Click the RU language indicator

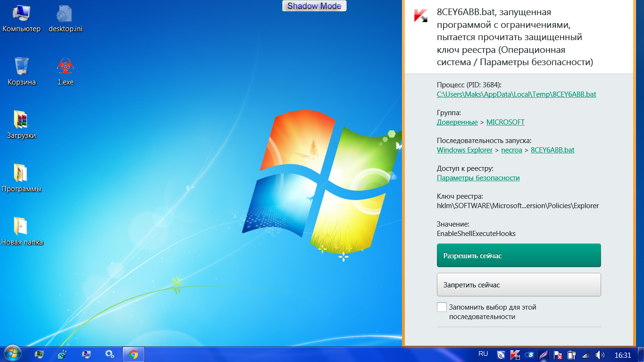point(483,354)
